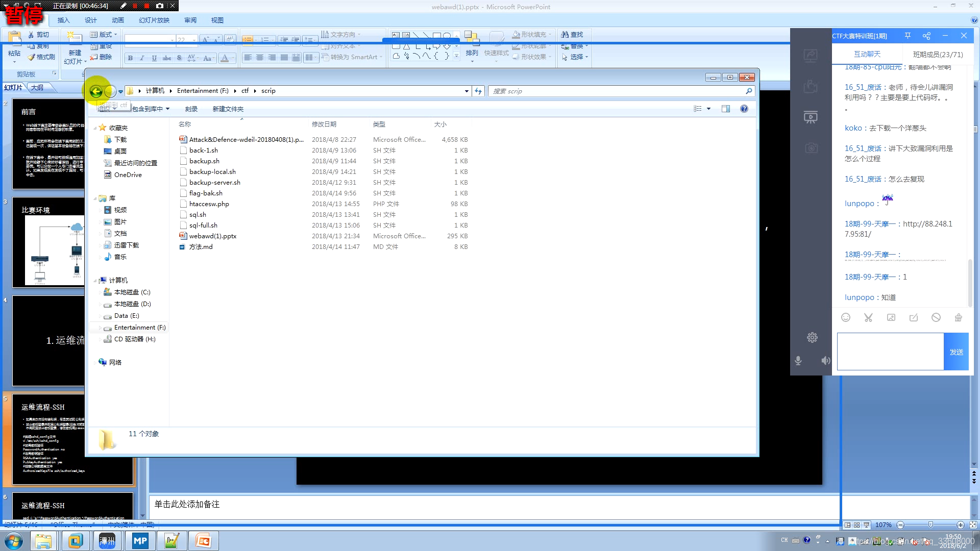Click the Explorer help question mark icon
Screen dimensions: 980x551
[x=744, y=109]
